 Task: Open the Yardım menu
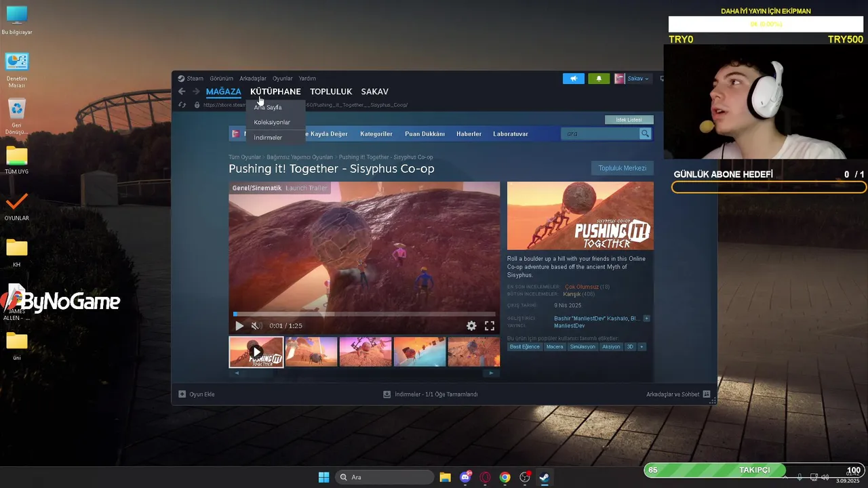[x=307, y=79]
